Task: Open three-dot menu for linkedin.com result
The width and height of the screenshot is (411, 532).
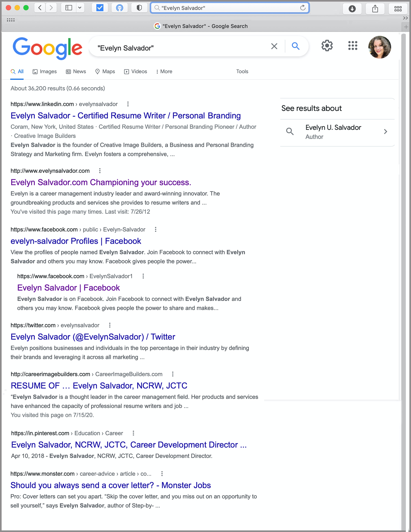Action: (128, 104)
